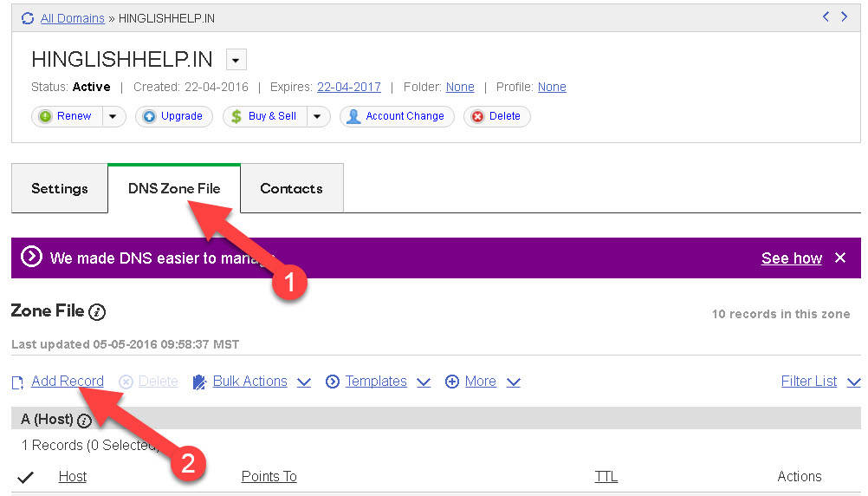Viewport: 868px width, 496px height.
Task: Go to the next domain arrow
Action: tap(845, 16)
